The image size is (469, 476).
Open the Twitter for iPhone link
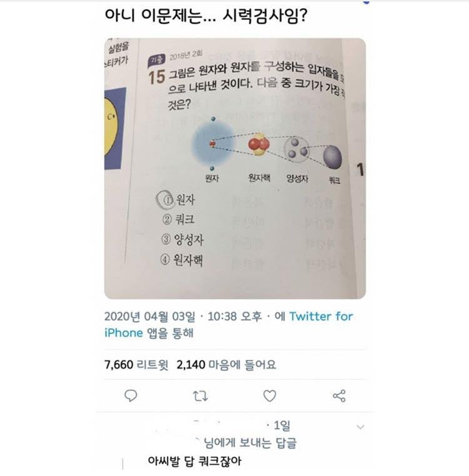tap(229, 325)
